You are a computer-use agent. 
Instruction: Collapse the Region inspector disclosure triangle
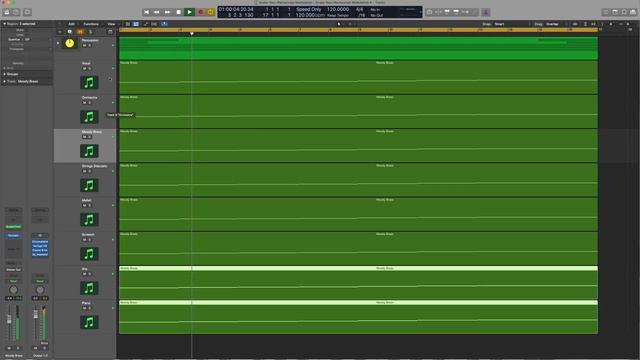[x=4, y=24]
